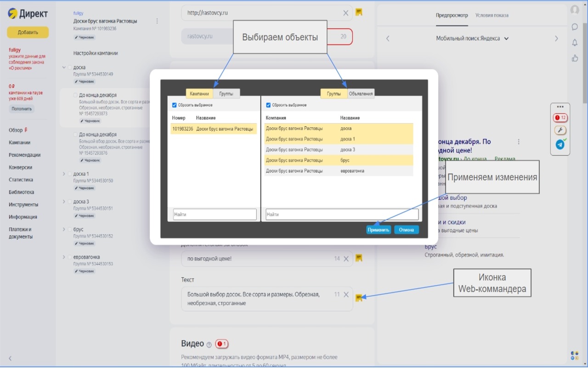
Task: Click the groups pane Найти search field
Action: point(342,214)
